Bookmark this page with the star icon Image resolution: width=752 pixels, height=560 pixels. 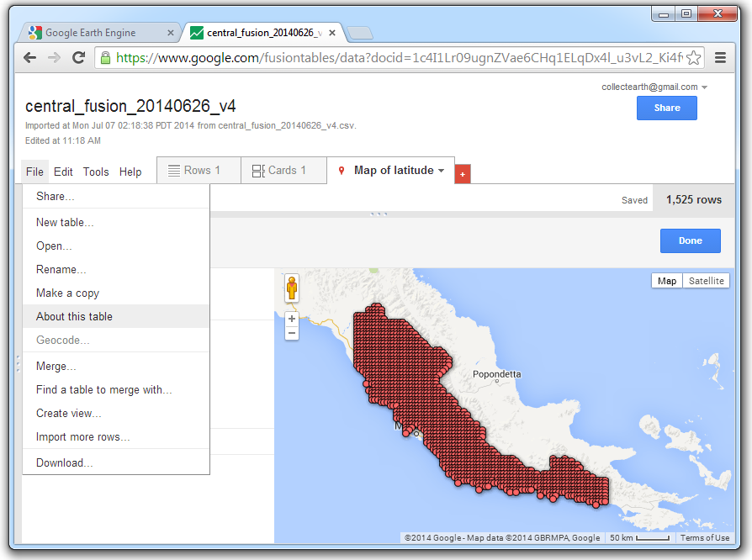(693, 58)
